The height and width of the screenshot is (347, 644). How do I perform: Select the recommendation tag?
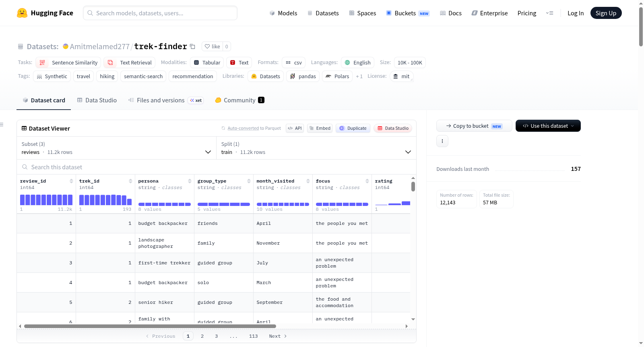(193, 76)
